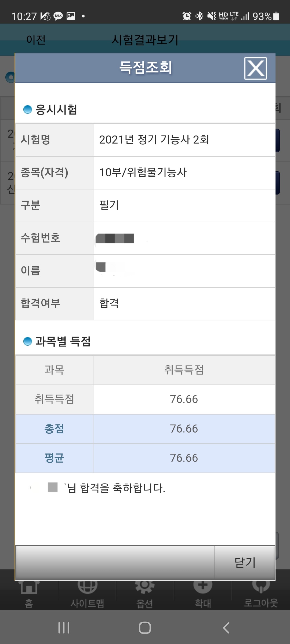Viewport: 290px width, 644px height.
Task: Tap Android recent apps button
Action: 64,628
